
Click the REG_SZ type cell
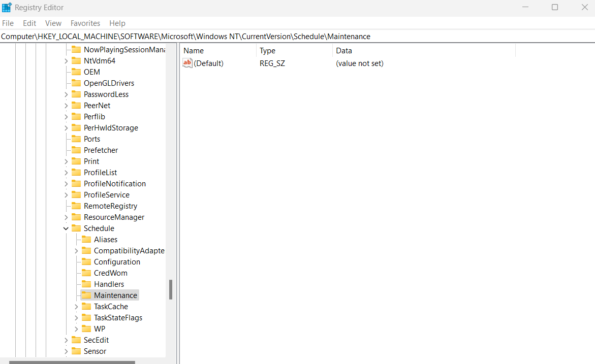272,63
